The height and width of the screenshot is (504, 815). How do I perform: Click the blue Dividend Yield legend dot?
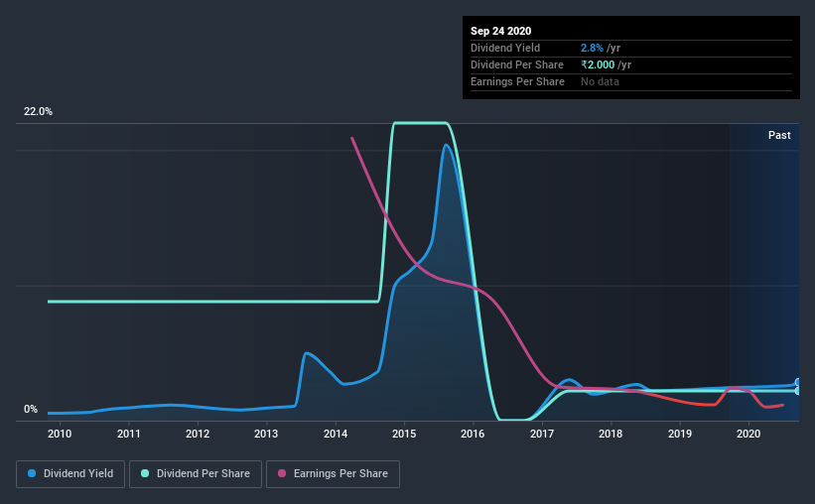(x=32, y=473)
